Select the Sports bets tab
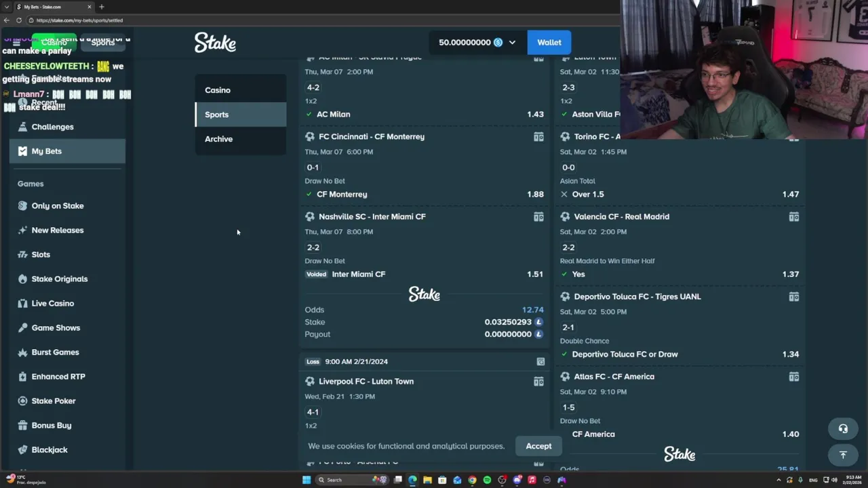Image resolution: width=868 pixels, height=488 pixels. pyautogui.click(x=241, y=115)
